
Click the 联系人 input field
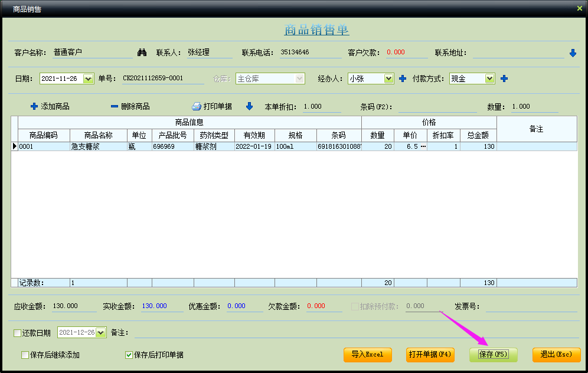[x=210, y=53]
